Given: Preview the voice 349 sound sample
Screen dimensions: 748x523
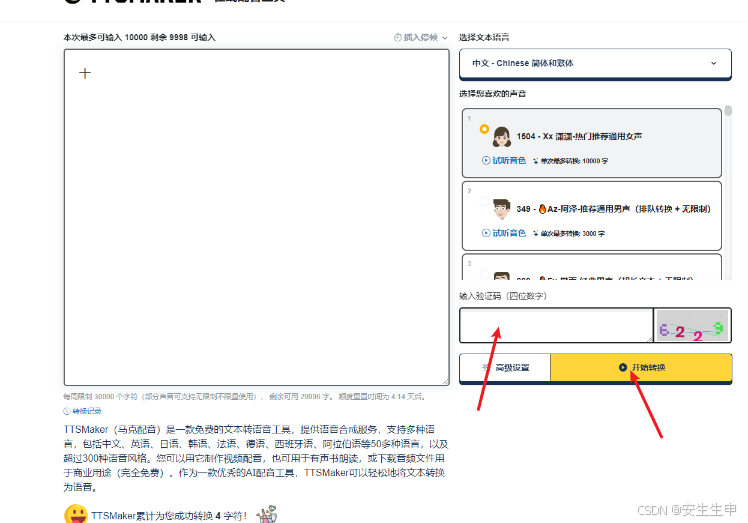Looking at the screenshot, I should point(504,233).
